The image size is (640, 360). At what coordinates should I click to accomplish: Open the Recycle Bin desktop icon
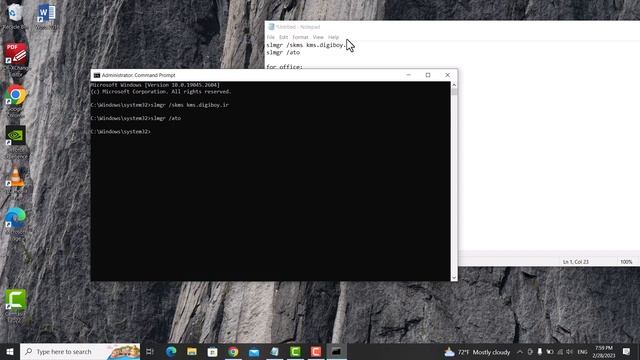pyautogui.click(x=15, y=17)
